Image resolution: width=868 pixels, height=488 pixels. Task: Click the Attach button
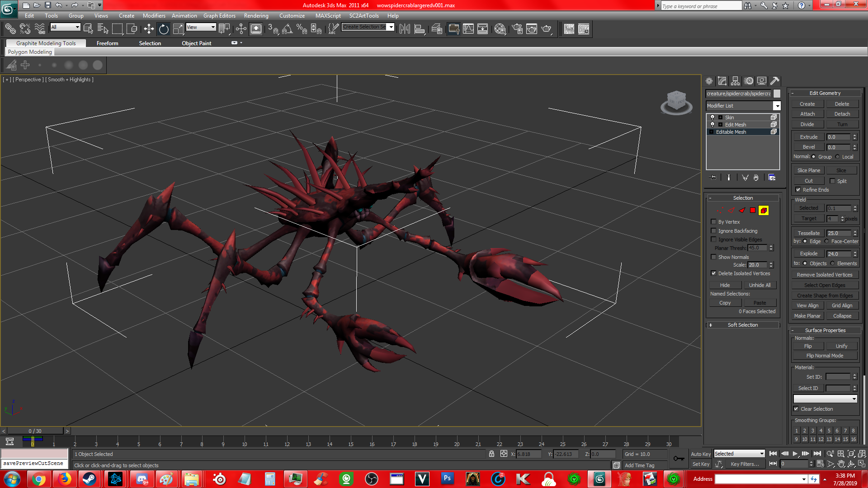pos(807,114)
